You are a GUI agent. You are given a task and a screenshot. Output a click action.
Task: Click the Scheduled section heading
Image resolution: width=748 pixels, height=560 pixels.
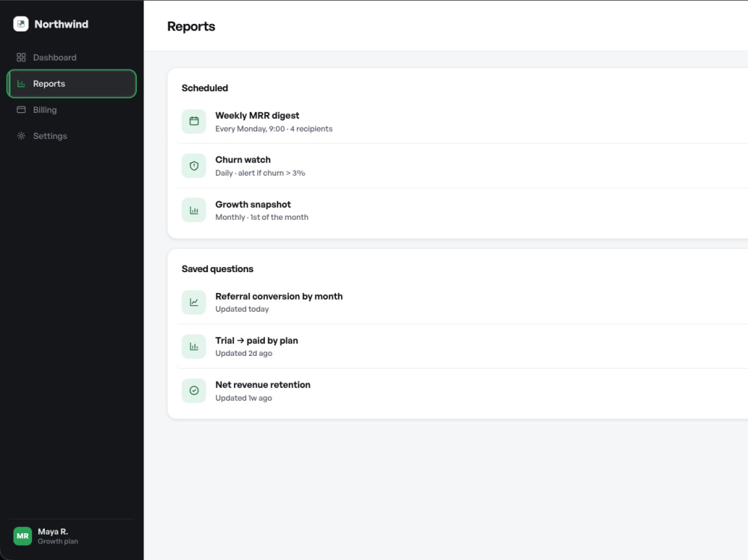(205, 87)
